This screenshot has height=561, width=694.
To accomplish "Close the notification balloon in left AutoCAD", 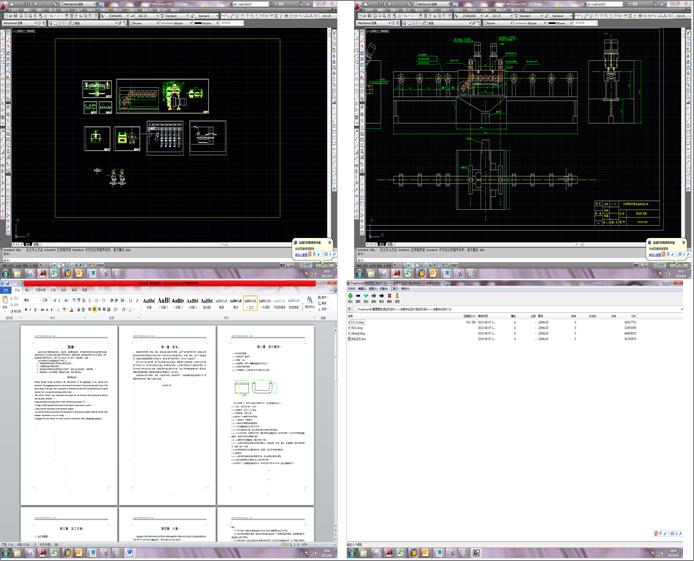I will pos(329,242).
